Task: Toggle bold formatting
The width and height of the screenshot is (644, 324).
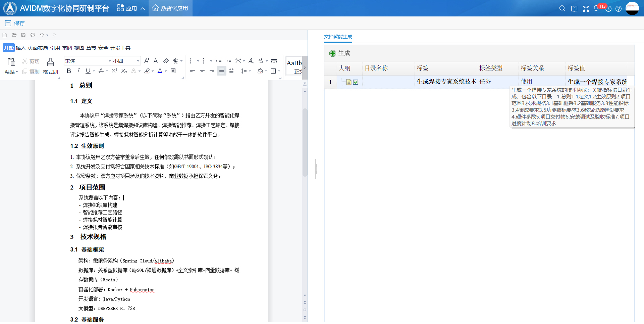Action: [x=69, y=71]
